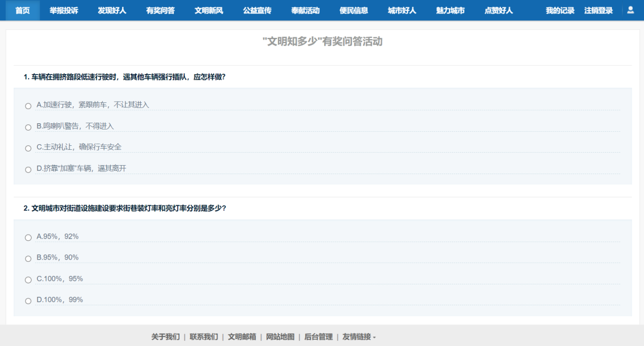Choose answer B.95%，90%

click(x=28, y=258)
